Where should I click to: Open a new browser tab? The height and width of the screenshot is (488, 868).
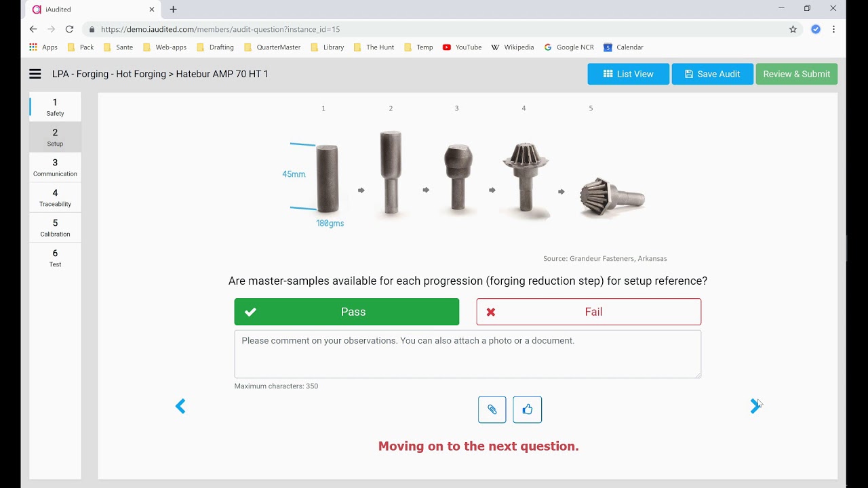point(173,9)
